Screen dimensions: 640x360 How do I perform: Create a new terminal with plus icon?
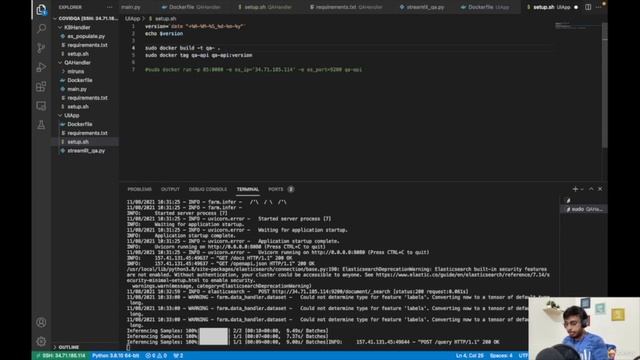pyautogui.click(x=575, y=189)
